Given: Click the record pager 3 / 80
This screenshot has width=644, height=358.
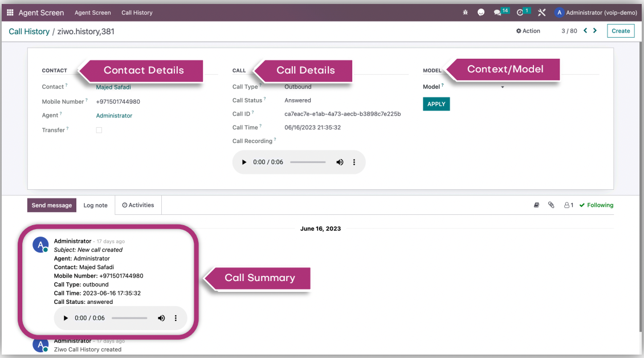Looking at the screenshot, I should 569,31.
